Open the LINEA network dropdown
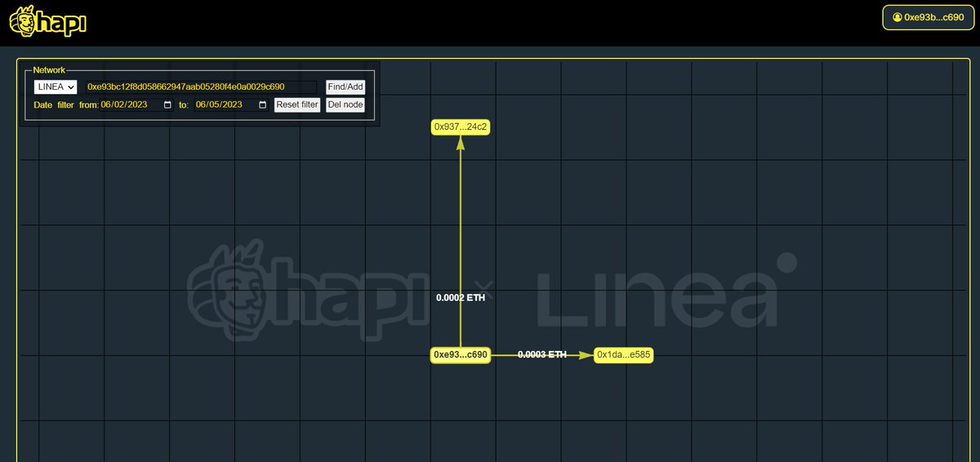 (56, 87)
